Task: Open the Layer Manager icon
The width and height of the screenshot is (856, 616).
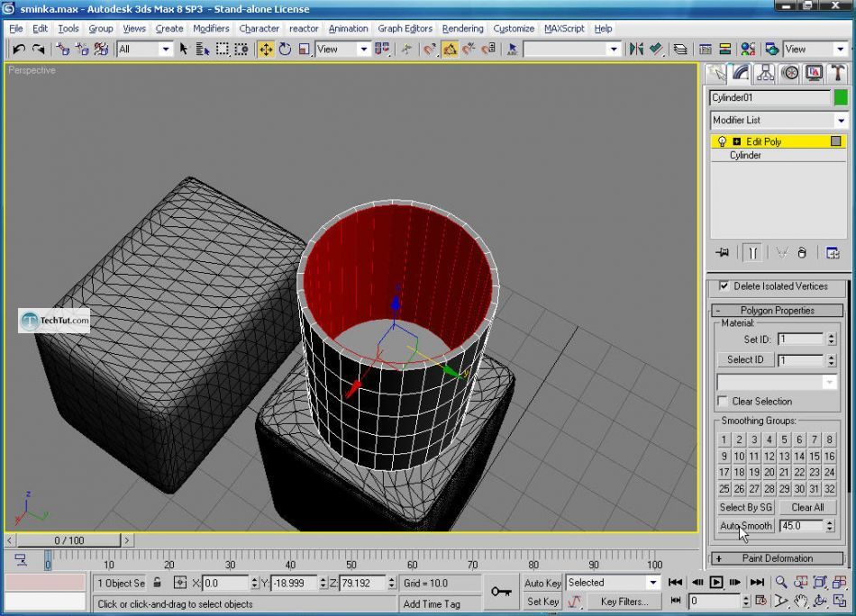Action: pos(679,50)
